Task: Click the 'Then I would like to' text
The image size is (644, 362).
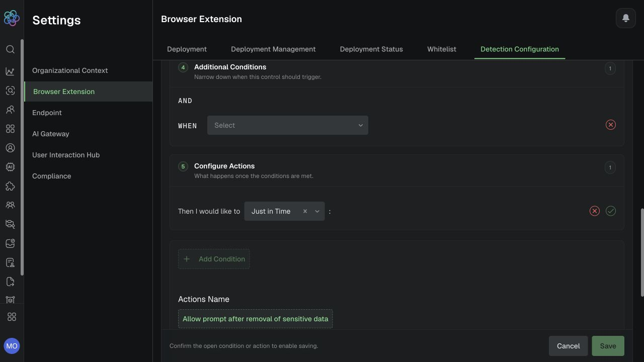Action: 209,211
